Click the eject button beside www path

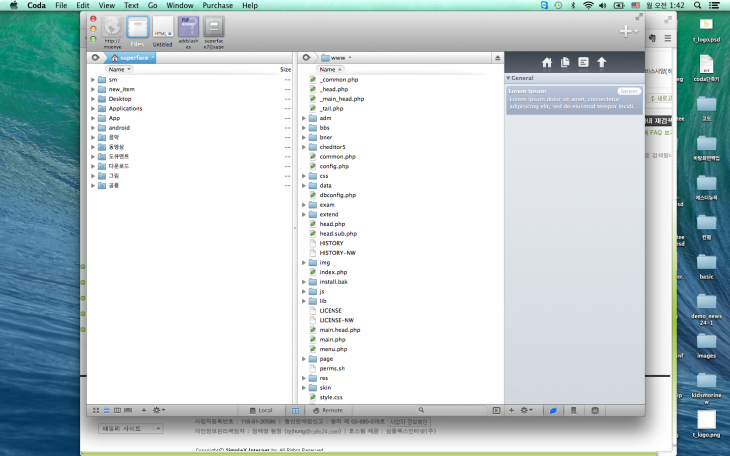click(x=497, y=58)
